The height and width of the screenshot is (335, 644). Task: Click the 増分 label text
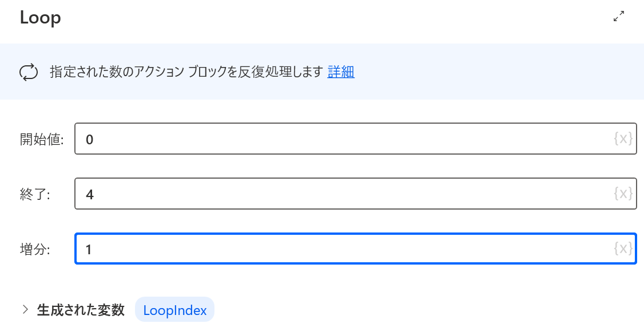click(x=33, y=249)
